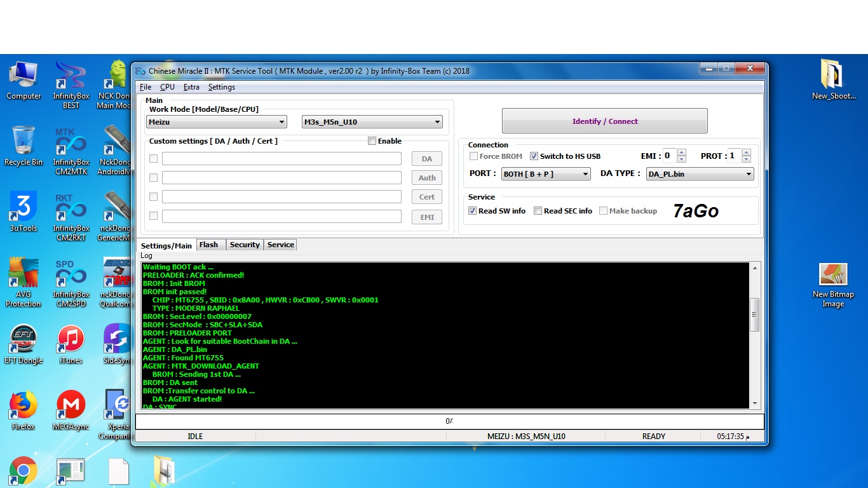This screenshot has width=868, height=488.
Task: Select the Recycle Bin icon
Action: pyautogui.click(x=24, y=146)
